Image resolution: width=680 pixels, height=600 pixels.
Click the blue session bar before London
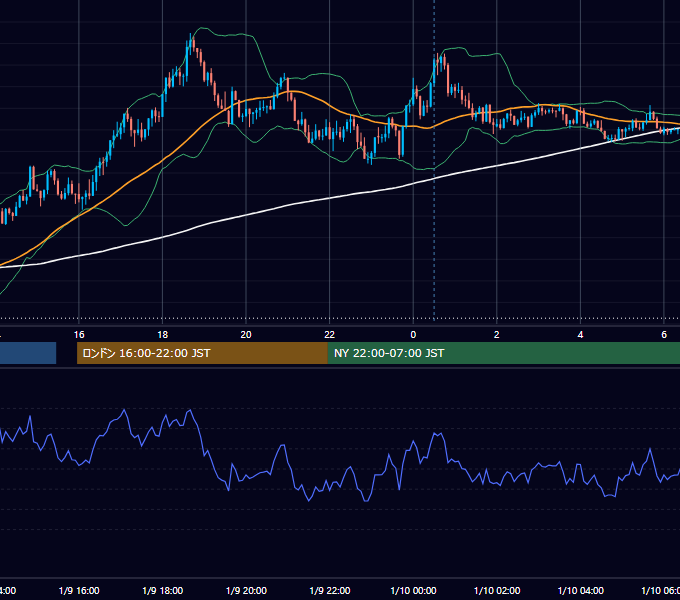[x=28, y=353]
